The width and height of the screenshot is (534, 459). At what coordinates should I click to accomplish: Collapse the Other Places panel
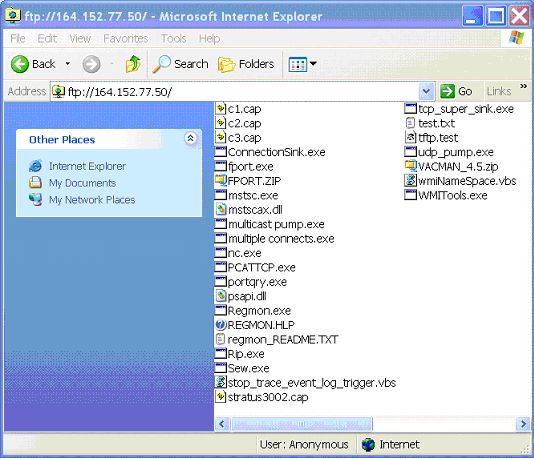(190, 138)
